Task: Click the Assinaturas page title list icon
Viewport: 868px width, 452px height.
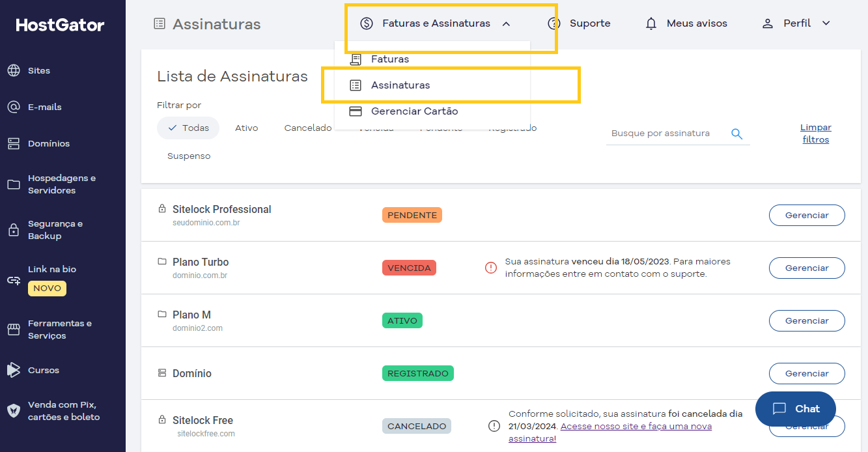Action: [160, 24]
